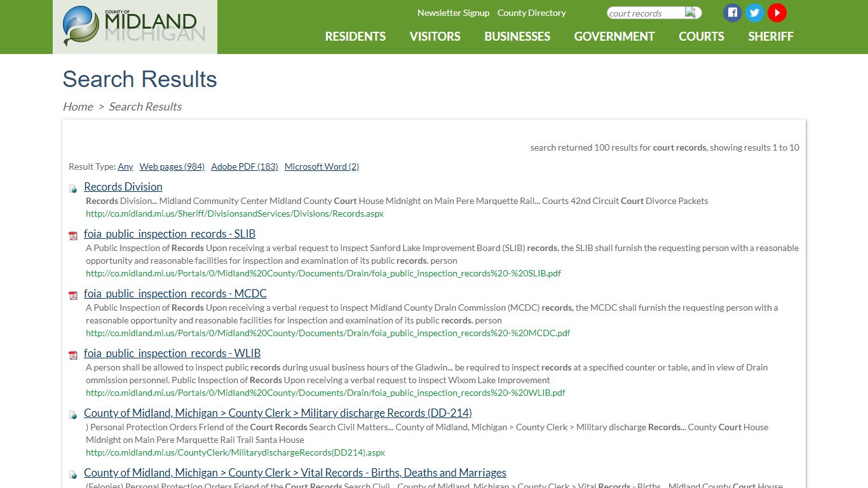Open the BUSINESSES menu
The height and width of the screenshot is (488, 868).
tap(517, 36)
